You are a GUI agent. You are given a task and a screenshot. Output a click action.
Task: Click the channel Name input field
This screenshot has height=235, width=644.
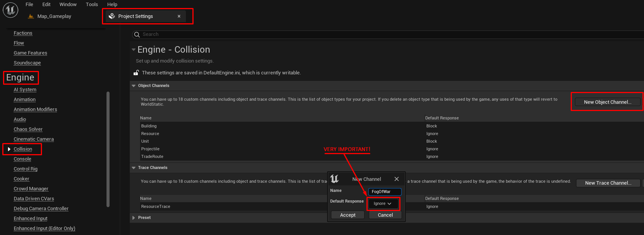tap(385, 192)
